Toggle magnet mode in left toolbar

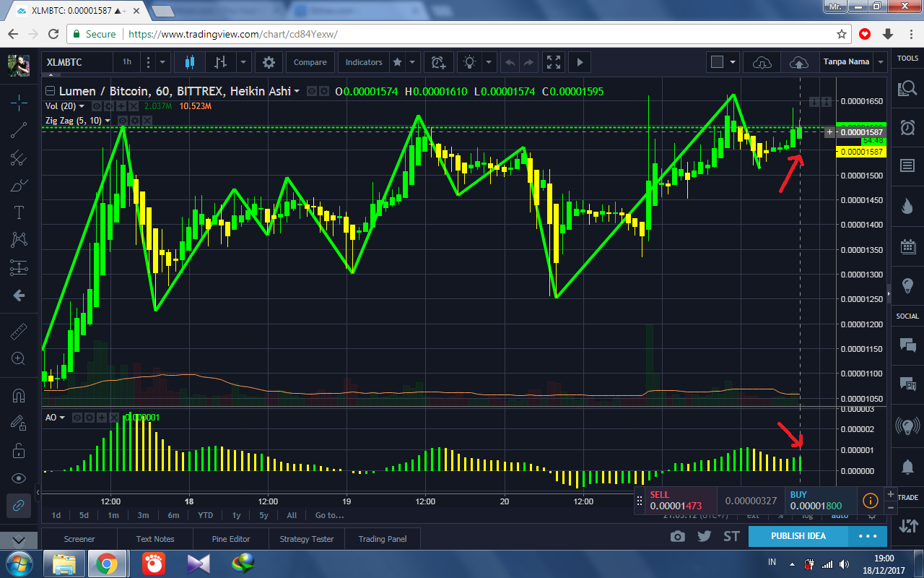pos(19,395)
